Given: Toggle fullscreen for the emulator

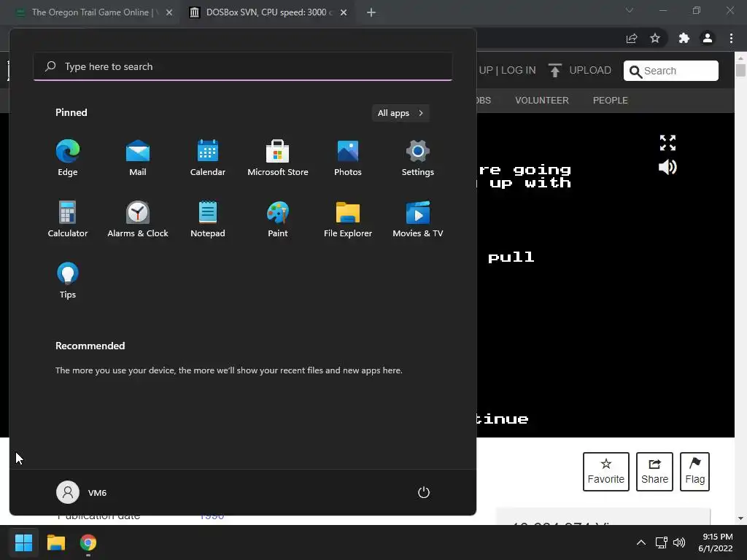Looking at the screenshot, I should click(667, 142).
